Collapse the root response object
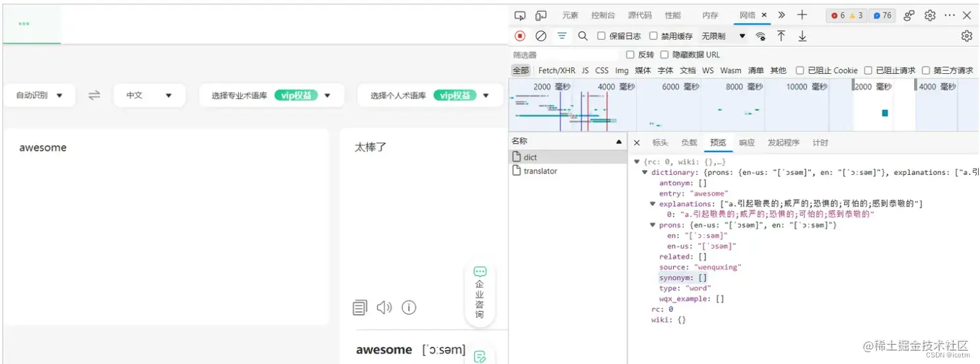 click(637, 162)
